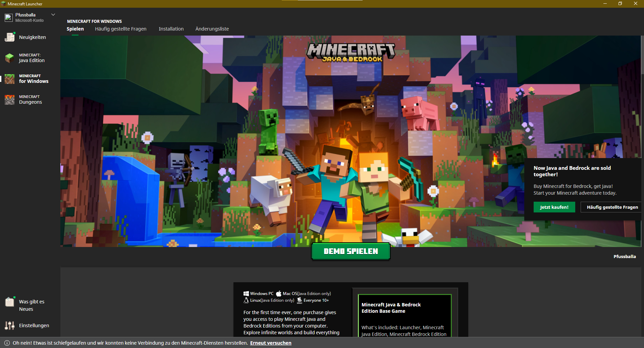Open the Änderungsliste tab

click(212, 29)
